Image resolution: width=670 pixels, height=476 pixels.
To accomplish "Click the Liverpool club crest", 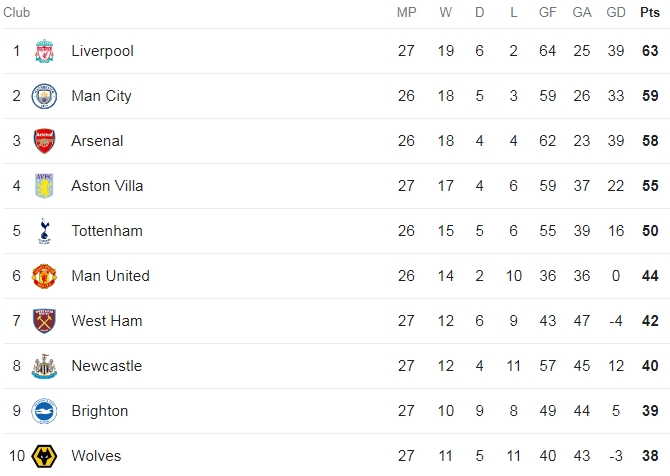I will point(44,51).
